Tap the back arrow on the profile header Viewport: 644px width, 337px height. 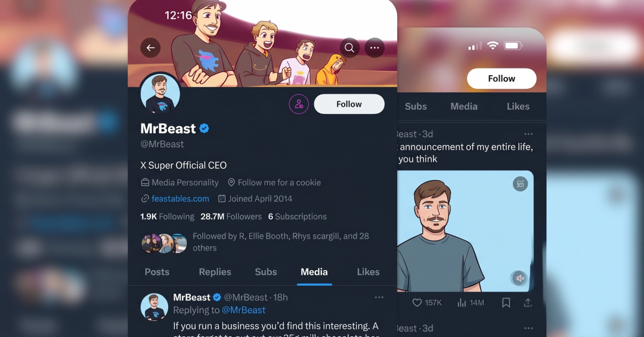[x=150, y=48]
